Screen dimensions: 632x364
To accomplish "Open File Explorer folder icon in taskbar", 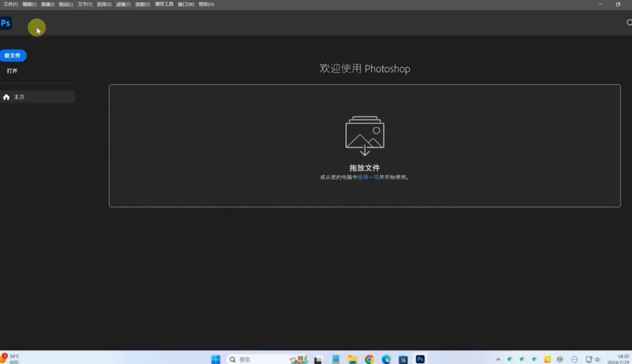I will (x=352, y=359).
